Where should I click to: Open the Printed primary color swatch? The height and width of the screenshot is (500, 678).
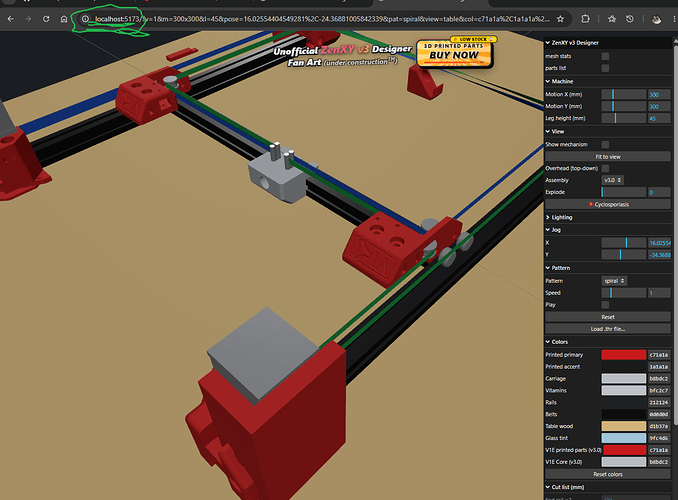624,355
